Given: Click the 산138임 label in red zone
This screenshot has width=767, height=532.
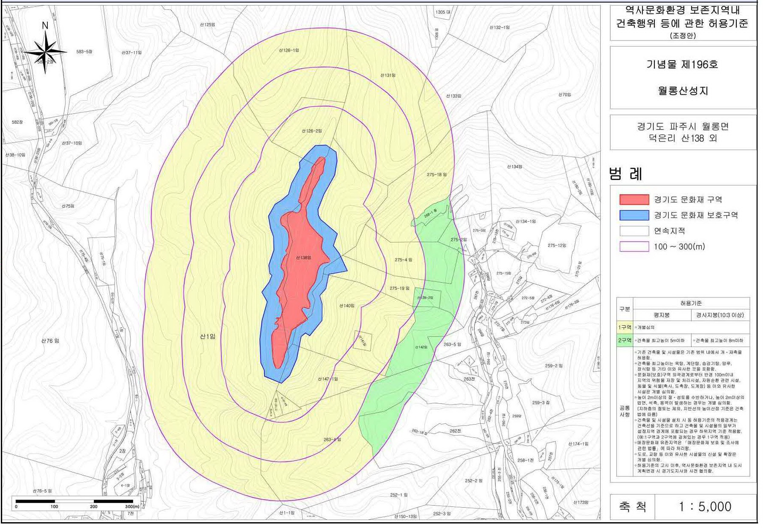Looking at the screenshot, I should [303, 258].
